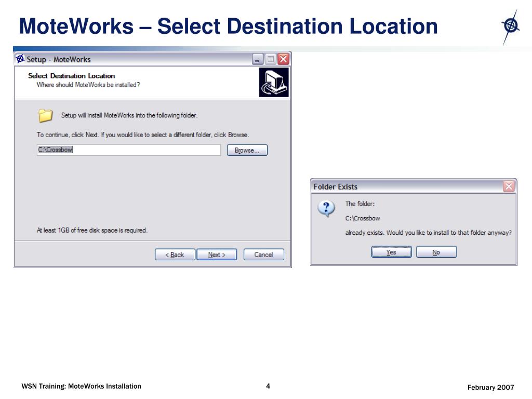
Task: Click slide page number 4
Action: point(268,386)
